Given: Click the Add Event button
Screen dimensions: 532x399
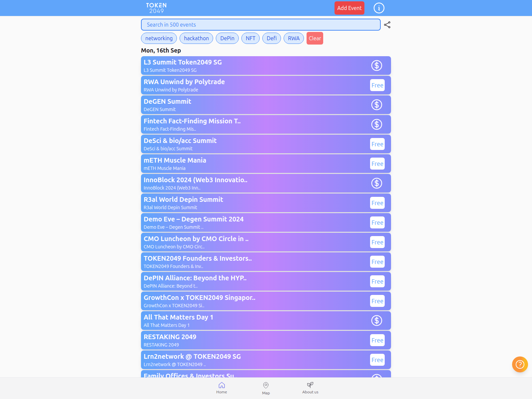Looking at the screenshot, I should [349, 8].
